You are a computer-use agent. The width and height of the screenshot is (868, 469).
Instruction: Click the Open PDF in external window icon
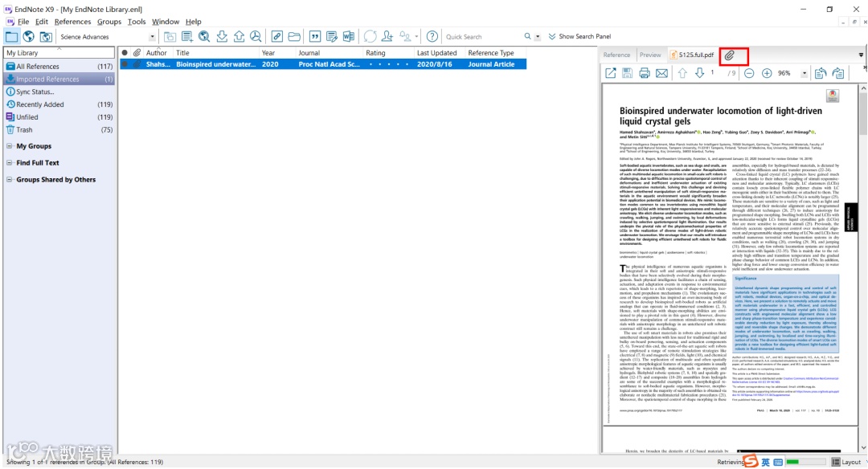[611, 73]
